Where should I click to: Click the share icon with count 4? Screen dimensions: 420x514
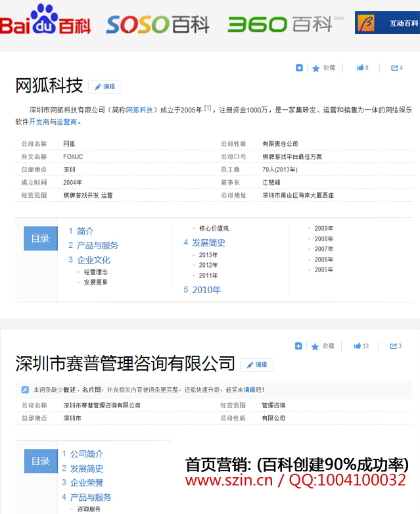coord(396,68)
